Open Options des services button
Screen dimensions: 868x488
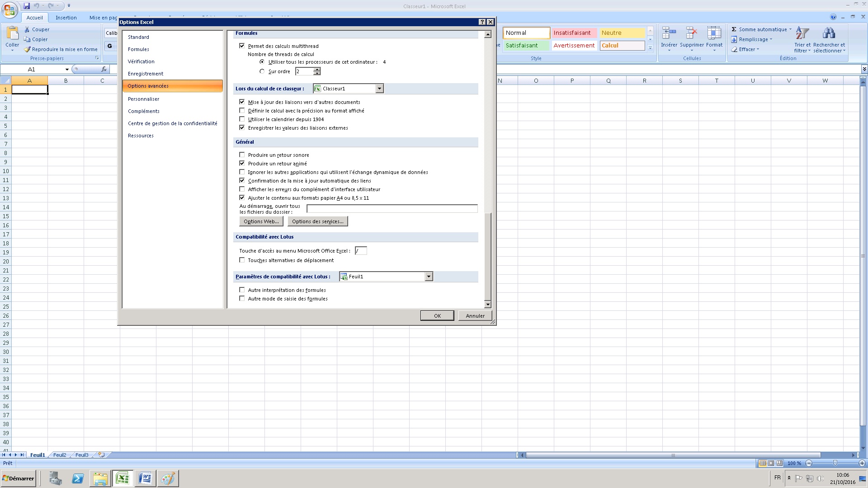317,221
